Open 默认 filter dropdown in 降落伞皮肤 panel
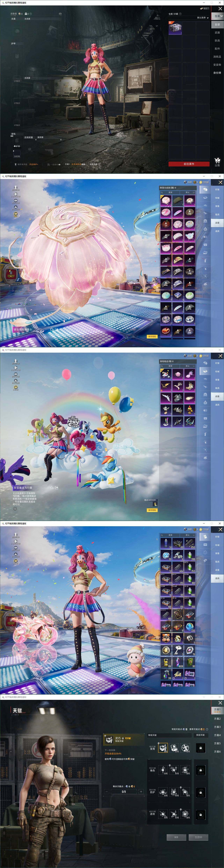The height and width of the screenshot is (868, 224). (188, 192)
